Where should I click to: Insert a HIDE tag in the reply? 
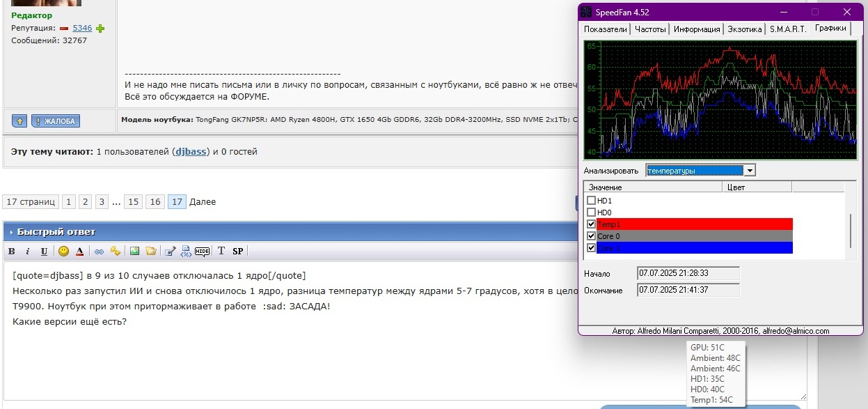(203, 251)
